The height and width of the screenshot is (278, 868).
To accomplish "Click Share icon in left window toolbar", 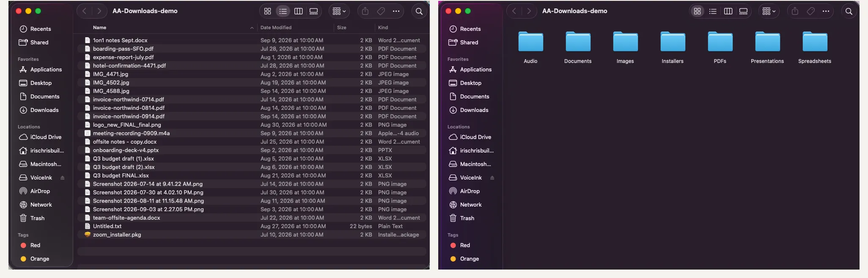I will pos(365,11).
